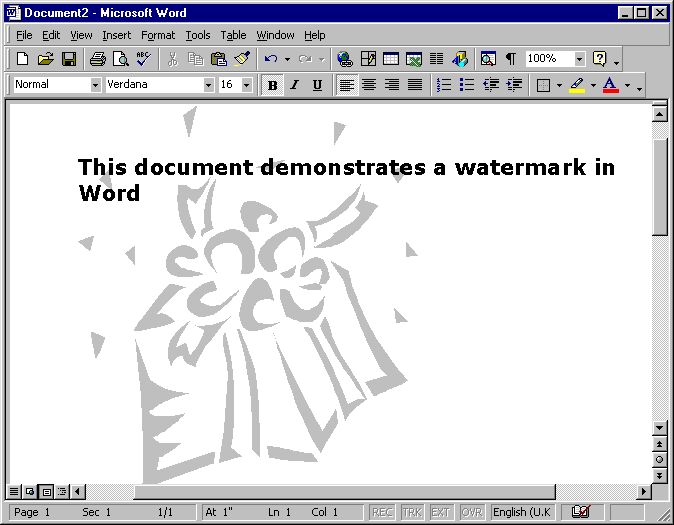Open the Window menu
This screenshot has height=525, width=674.
275,35
